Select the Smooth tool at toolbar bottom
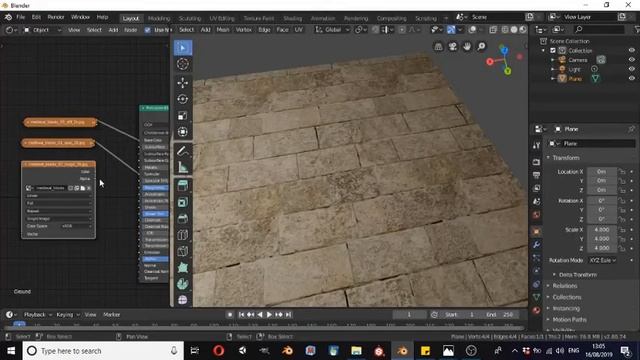The width and height of the screenshot is (640, 360). 183,300
